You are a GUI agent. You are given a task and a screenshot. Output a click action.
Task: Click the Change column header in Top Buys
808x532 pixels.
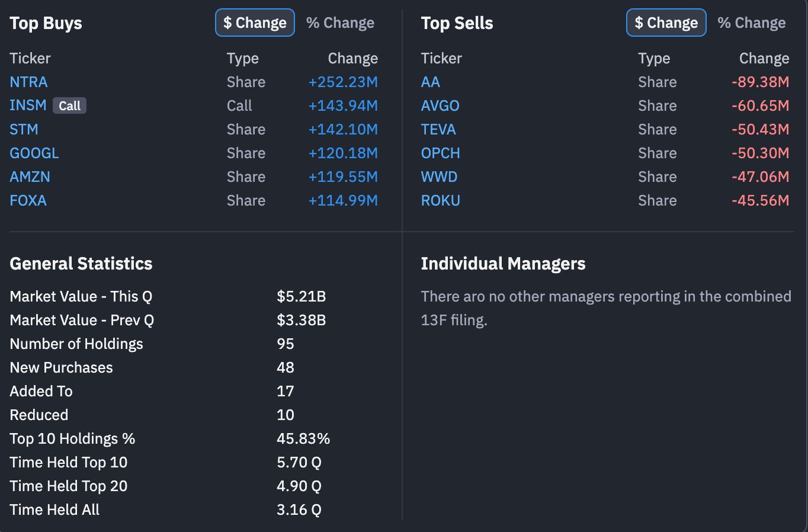click(353, 58)
